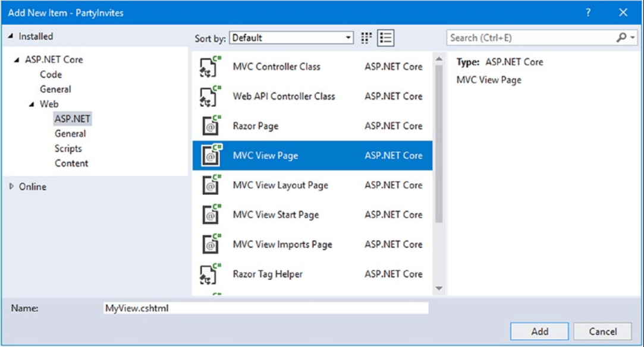Cancel the Add New Item dialog
The image size is (644, 347).
[602, 331]
